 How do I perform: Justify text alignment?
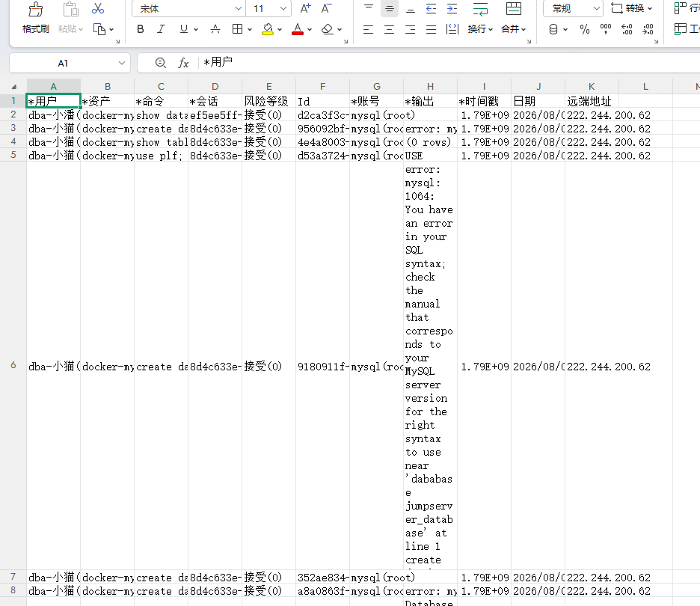431,29
